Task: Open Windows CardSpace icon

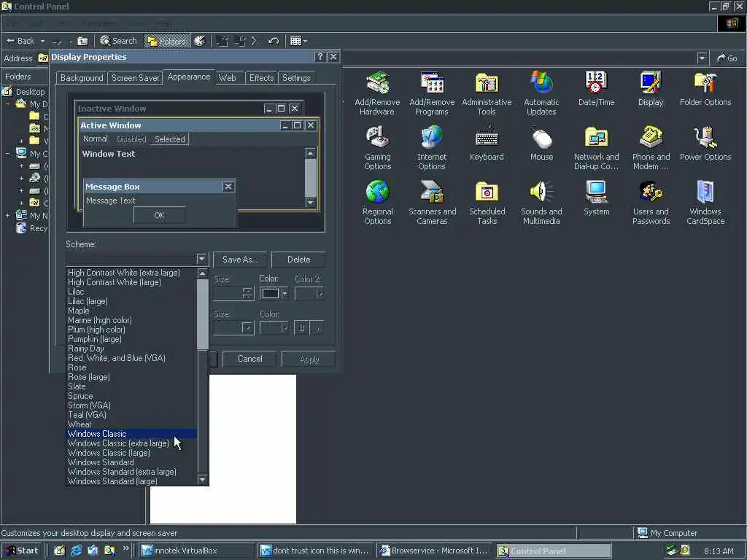Action: [x=705, y=203]
